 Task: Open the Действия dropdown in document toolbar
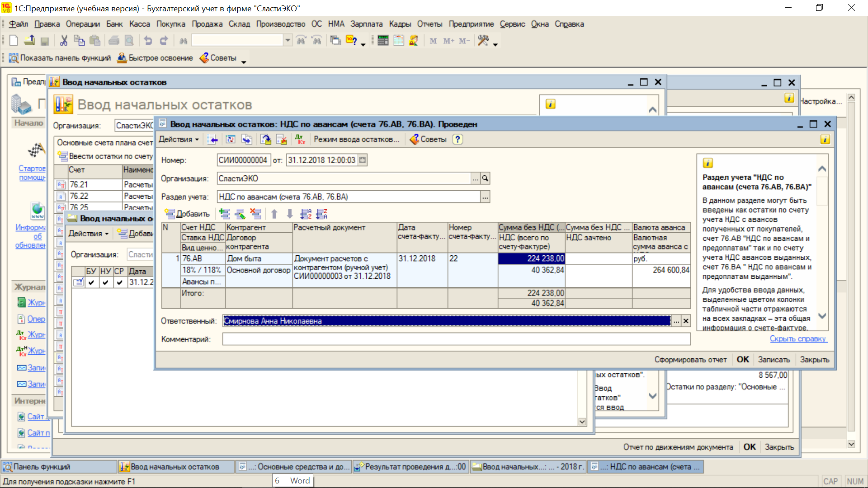[179, 140]
